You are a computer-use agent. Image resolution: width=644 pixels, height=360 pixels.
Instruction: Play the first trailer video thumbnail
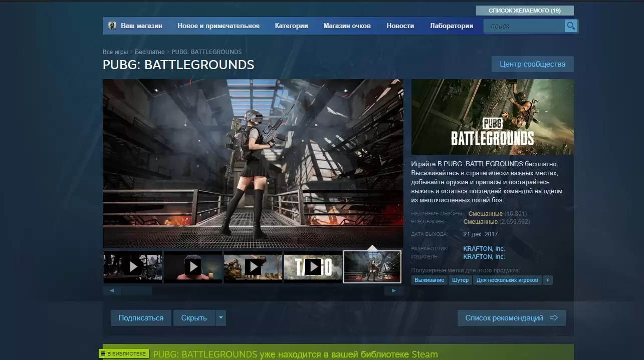(133, 267)
